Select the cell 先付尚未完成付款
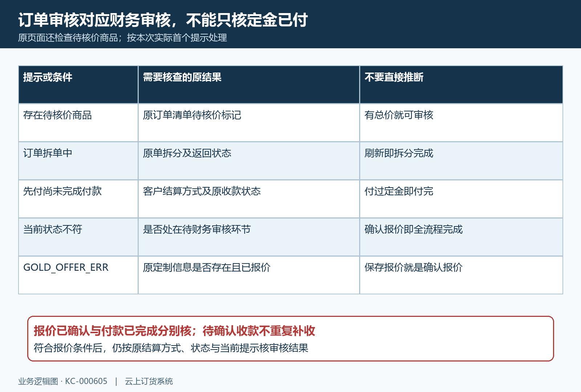 point(78,199)
